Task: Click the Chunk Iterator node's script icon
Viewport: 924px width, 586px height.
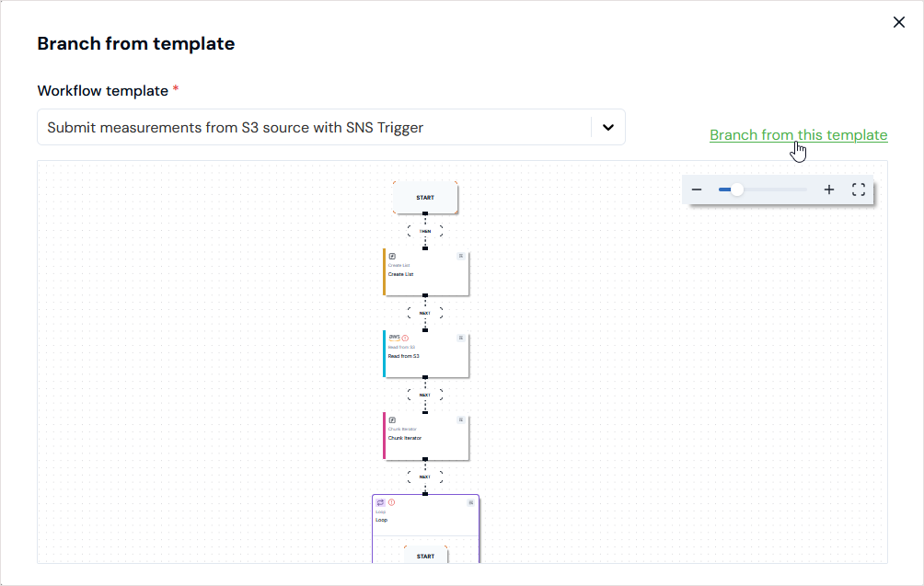Action: [x=392, y=419]
